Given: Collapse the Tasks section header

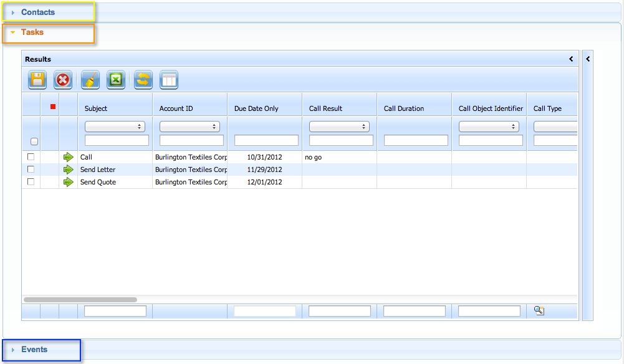Looking at the screenshot, I should tap(32, 32).
